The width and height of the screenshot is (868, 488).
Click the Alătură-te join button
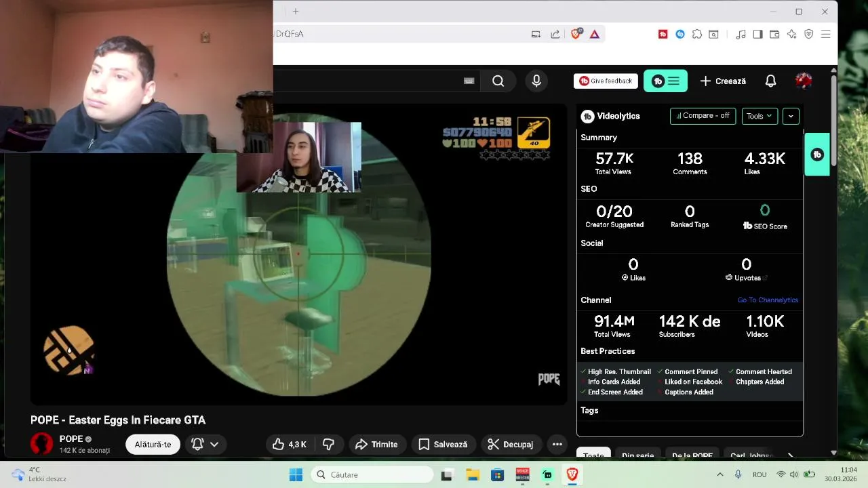[x=153, y=445]
